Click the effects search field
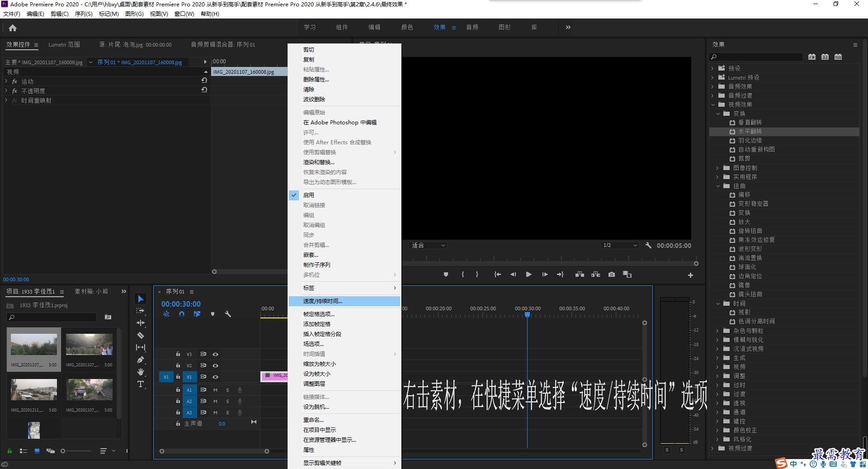Image resolution: width=868 pixels, height=469 pixels. point(756,57)
